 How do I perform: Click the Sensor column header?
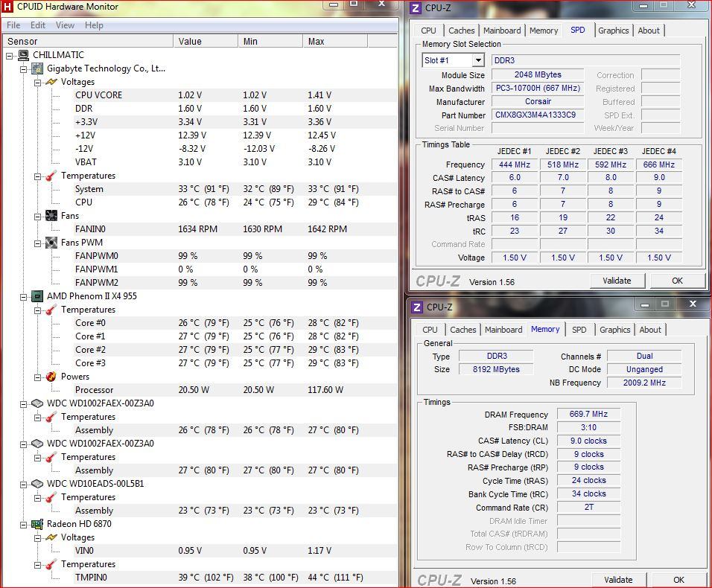tap(88, 41)
